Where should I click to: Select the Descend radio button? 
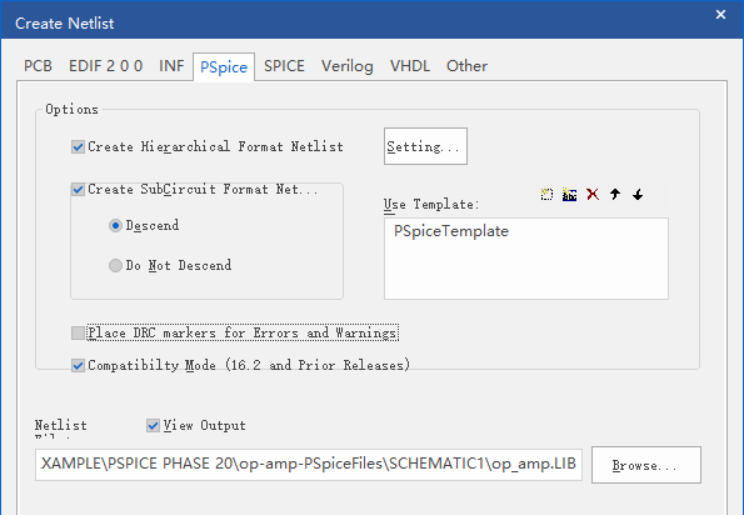(x=115, y=225)
